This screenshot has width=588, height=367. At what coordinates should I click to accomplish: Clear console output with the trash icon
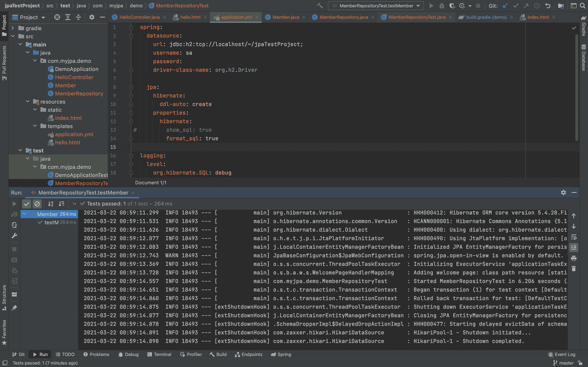point(574,269)
